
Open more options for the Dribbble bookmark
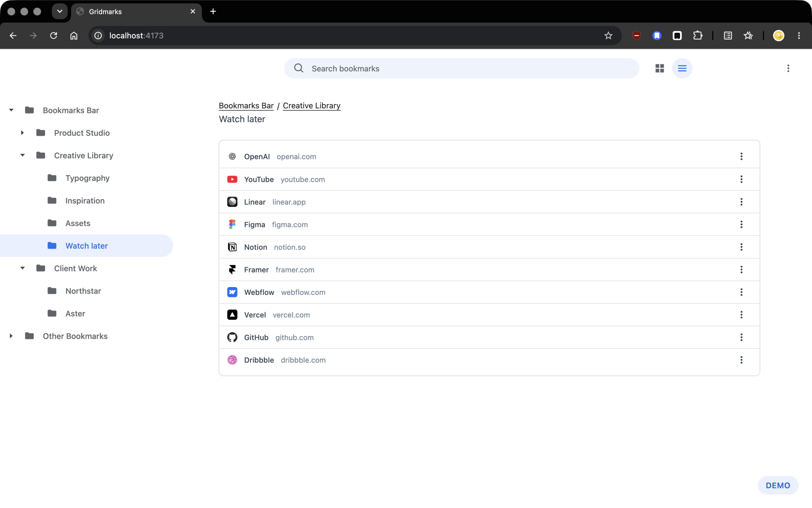(x=741, y=360)
